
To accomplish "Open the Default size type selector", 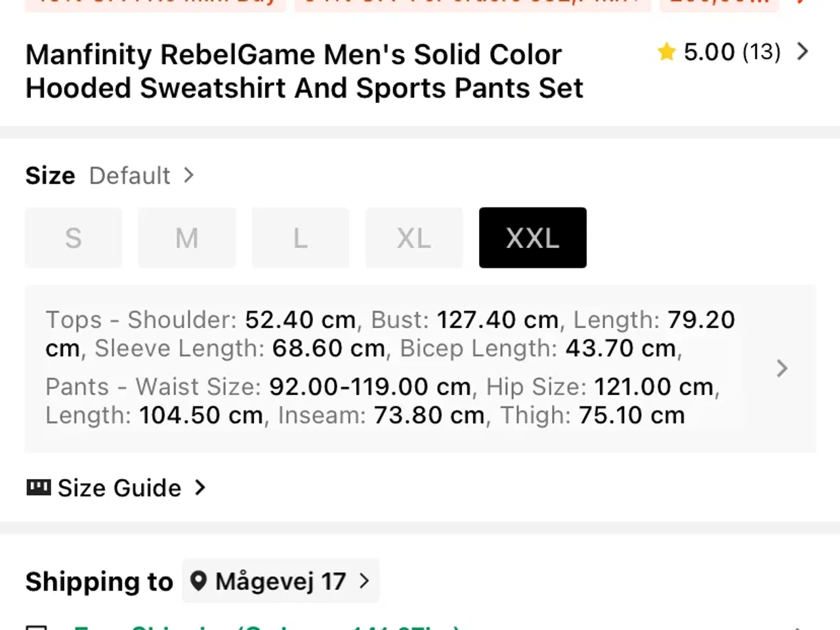I will pyautogui.click(x=130, y=175).
